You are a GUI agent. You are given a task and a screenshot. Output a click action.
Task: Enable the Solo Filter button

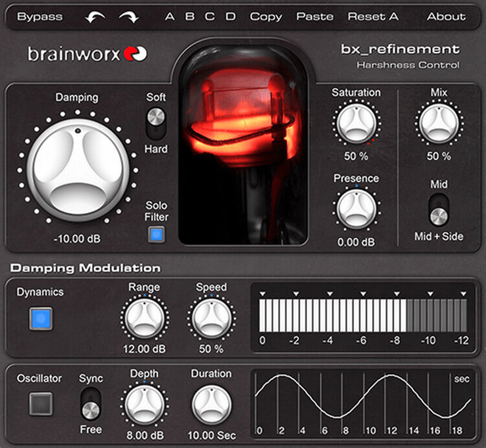(x=157, y=235)
